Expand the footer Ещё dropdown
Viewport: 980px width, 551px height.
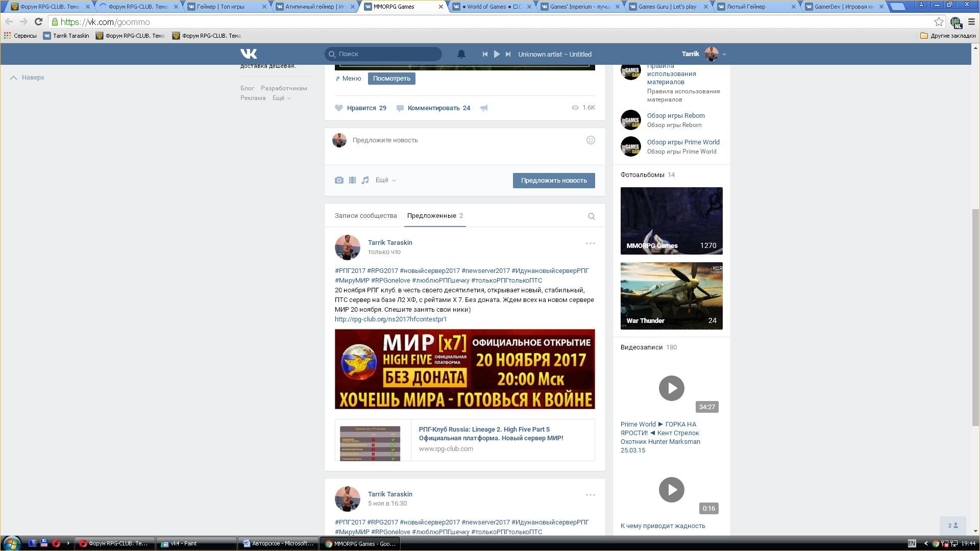(281, 98)
